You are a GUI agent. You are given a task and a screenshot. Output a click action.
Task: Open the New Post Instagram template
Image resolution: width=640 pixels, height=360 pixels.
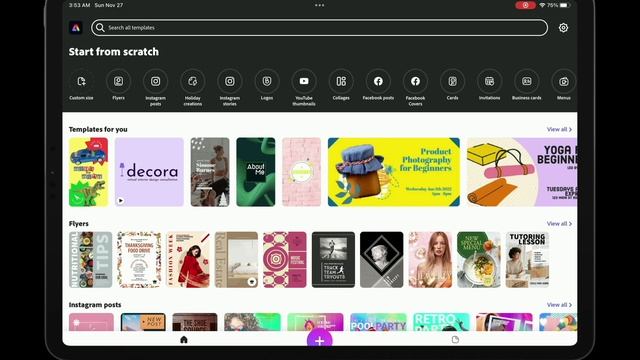click(143, 322)
